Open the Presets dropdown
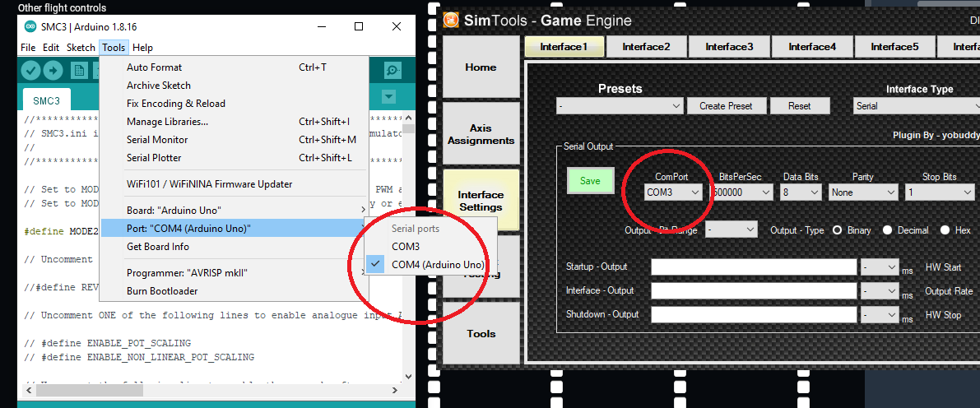This screenshot has width=980, height=408. 620,106
